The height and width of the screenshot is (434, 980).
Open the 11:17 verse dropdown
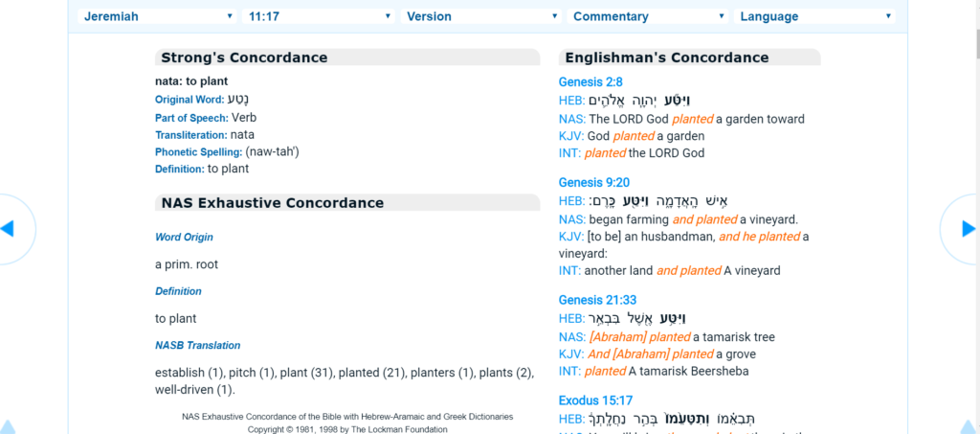(x=320, y=16)
